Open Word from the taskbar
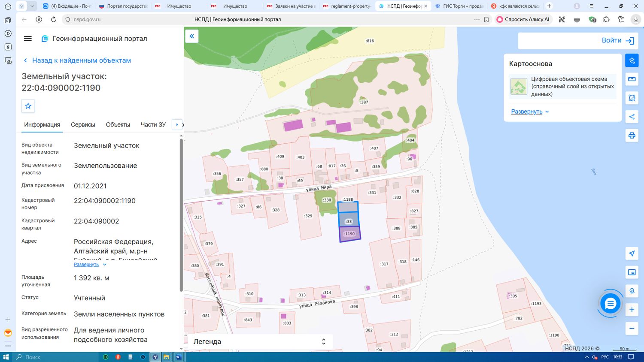The image size is (644, 362). (x=179, y=357)
